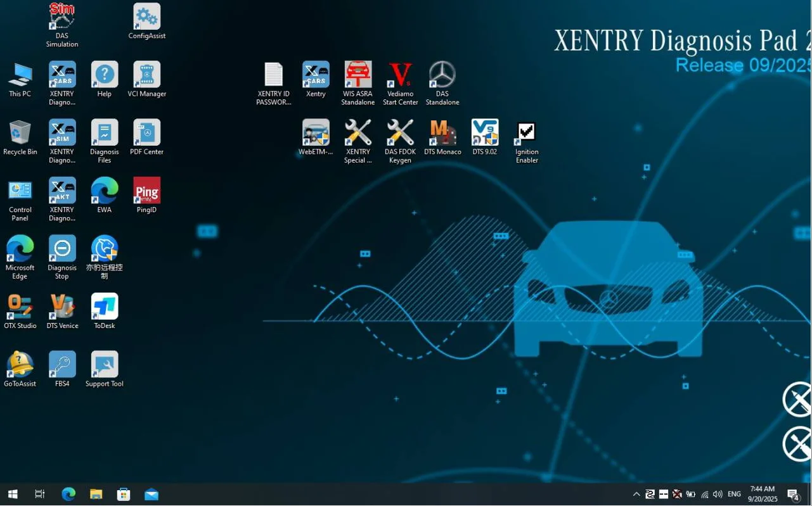Open the Help shortcut
This screenshot has width=812, height=506.
pos(105,79)
